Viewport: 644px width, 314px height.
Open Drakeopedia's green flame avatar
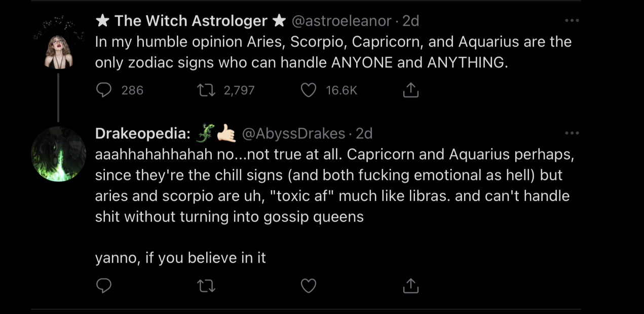click(x=59, y=154)
